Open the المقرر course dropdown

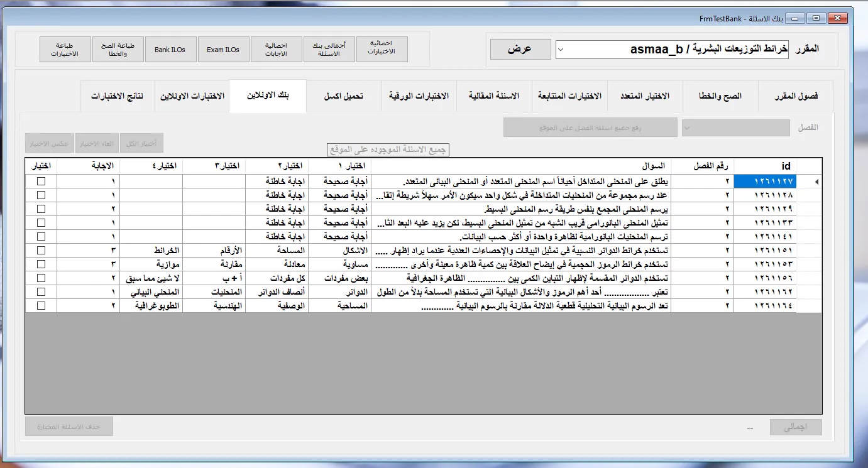point(561,49)
